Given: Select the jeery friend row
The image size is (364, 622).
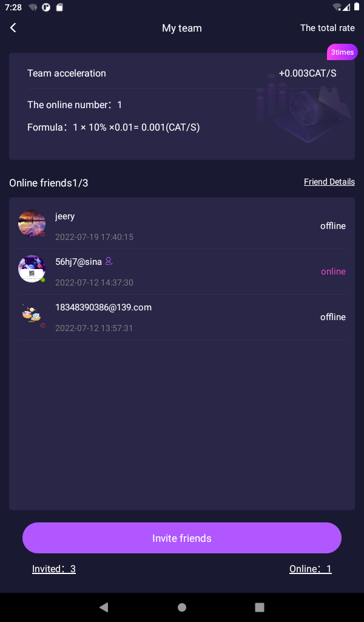Looking at the screenshot, I should point(182,226).
